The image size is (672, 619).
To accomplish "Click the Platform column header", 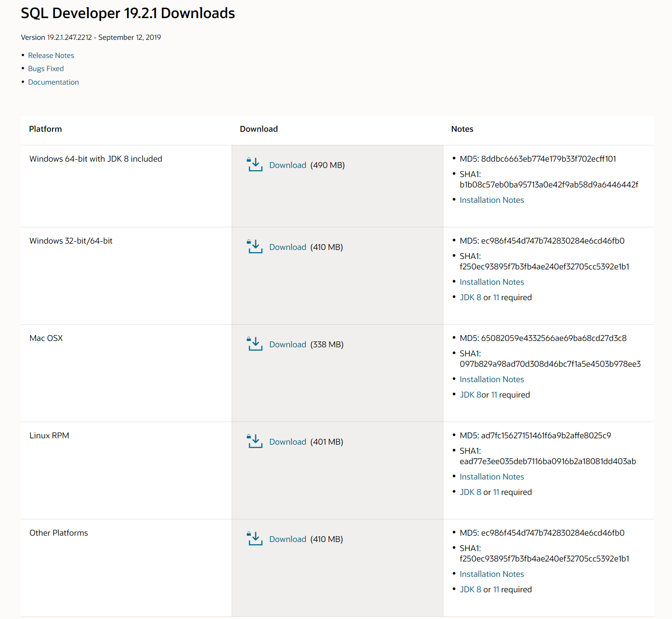I will (45, 129).
